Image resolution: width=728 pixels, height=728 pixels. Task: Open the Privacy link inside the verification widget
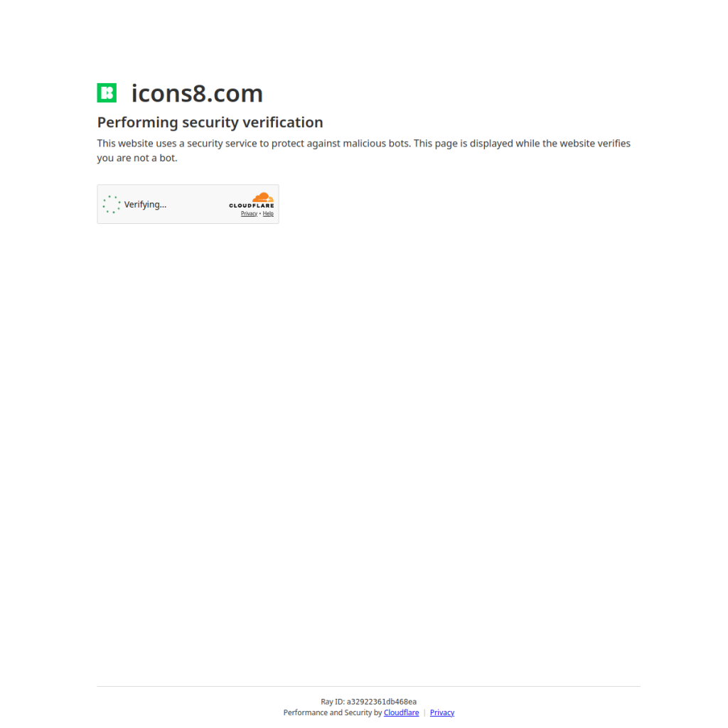click(x=249, y=213)
